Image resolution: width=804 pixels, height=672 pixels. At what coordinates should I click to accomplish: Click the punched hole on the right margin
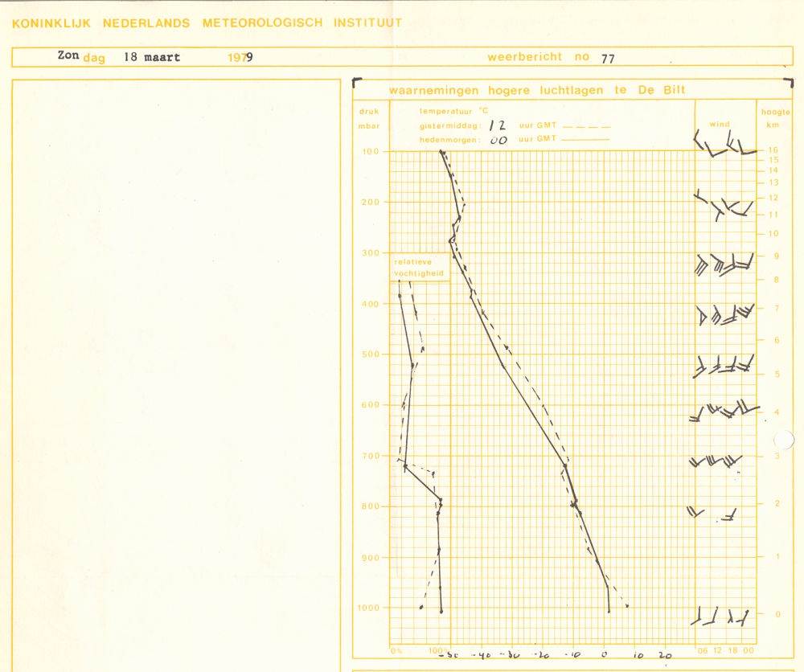coord(783,440)
